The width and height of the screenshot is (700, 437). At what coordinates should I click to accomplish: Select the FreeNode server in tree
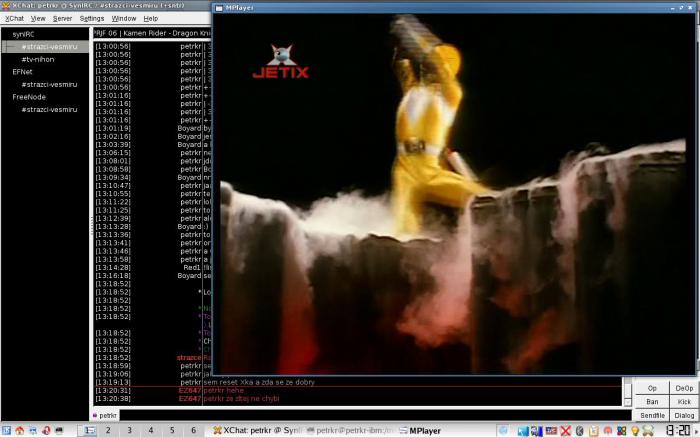click(29, 97)
